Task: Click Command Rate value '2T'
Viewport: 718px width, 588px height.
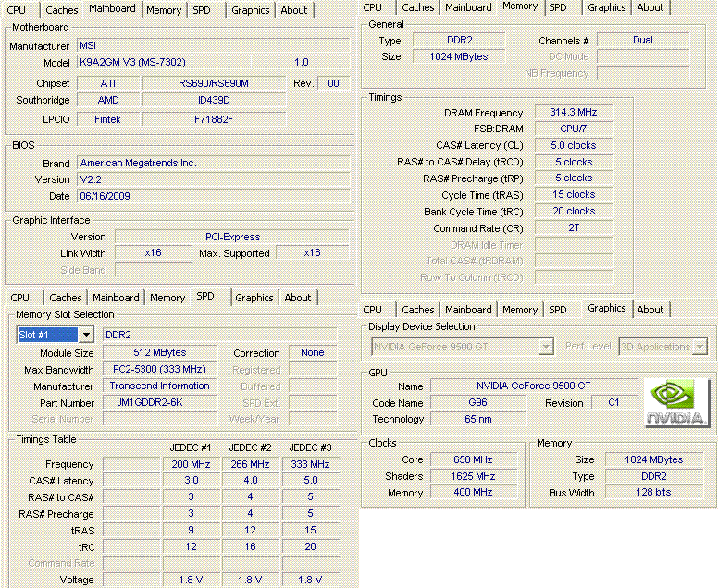Action: point(574,227)
